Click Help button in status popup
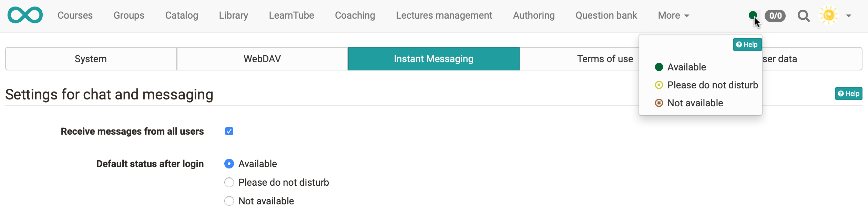The image size is (868, 213). point(747,45)
